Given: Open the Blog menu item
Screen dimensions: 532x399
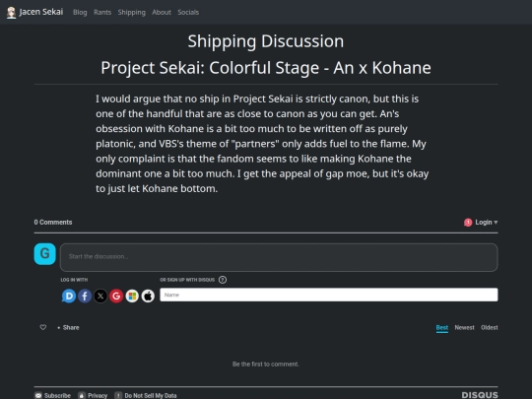Looking at the screenshot, I should coord(80,12).
